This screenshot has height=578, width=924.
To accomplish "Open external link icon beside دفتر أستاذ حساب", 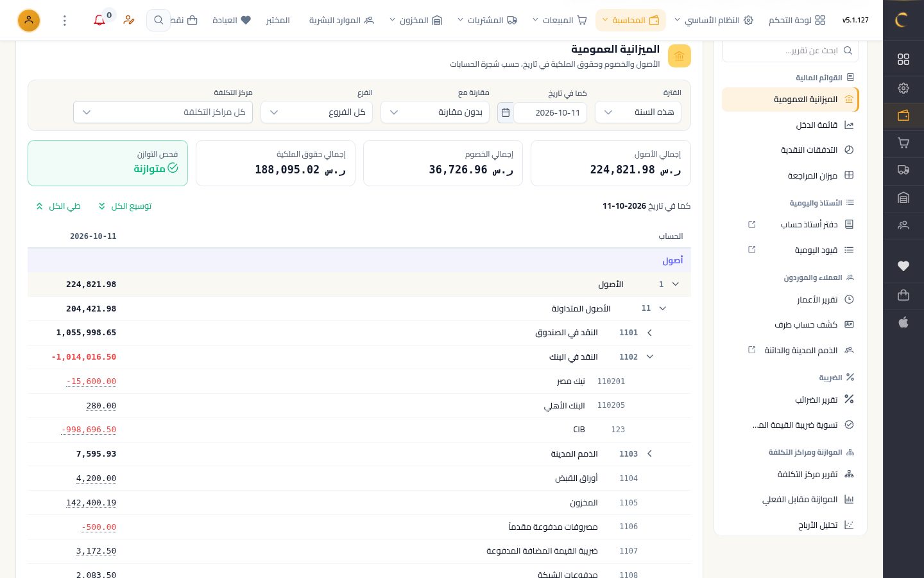I will tap(752, 224).
